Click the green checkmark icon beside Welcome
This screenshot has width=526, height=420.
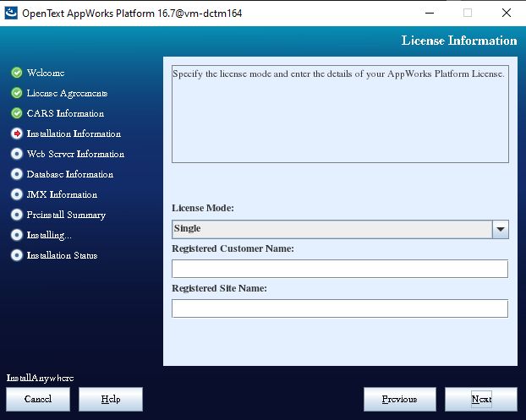tap(17, 73)
